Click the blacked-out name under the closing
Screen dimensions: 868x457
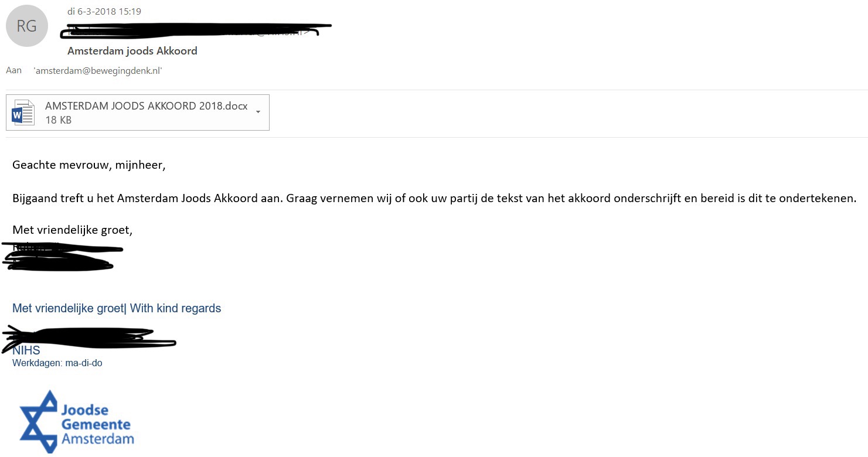coord(62,257)
